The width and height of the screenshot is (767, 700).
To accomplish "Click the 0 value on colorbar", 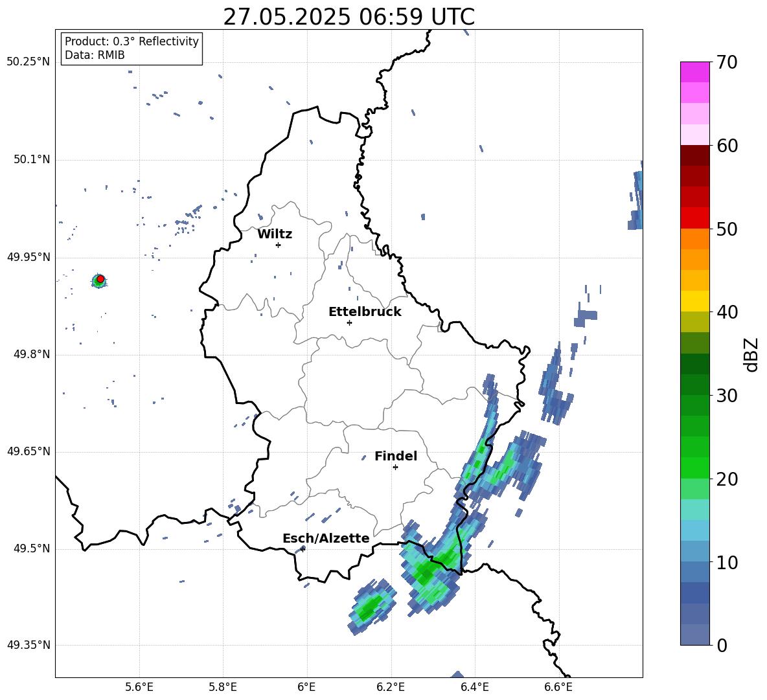I will [x=722, y=646].
